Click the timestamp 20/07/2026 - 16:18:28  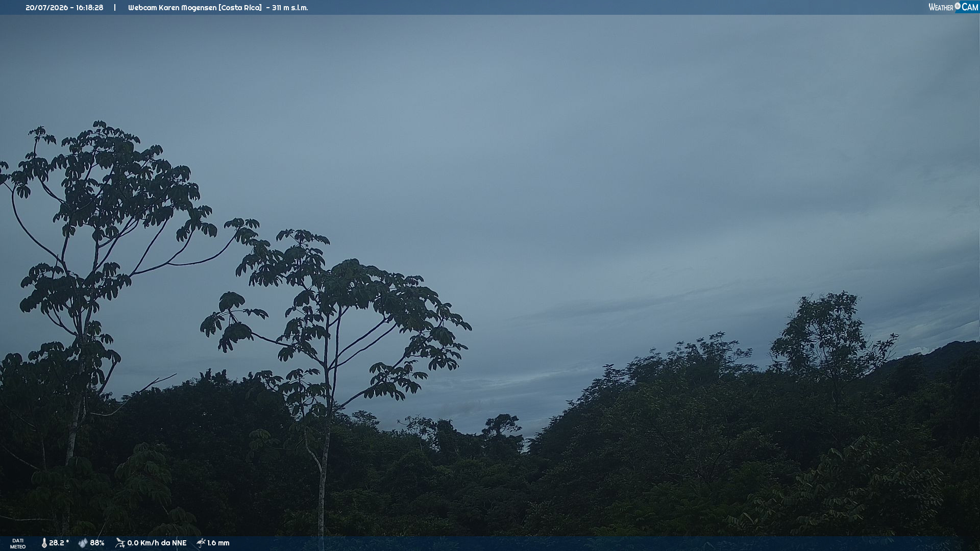(64, 8)
